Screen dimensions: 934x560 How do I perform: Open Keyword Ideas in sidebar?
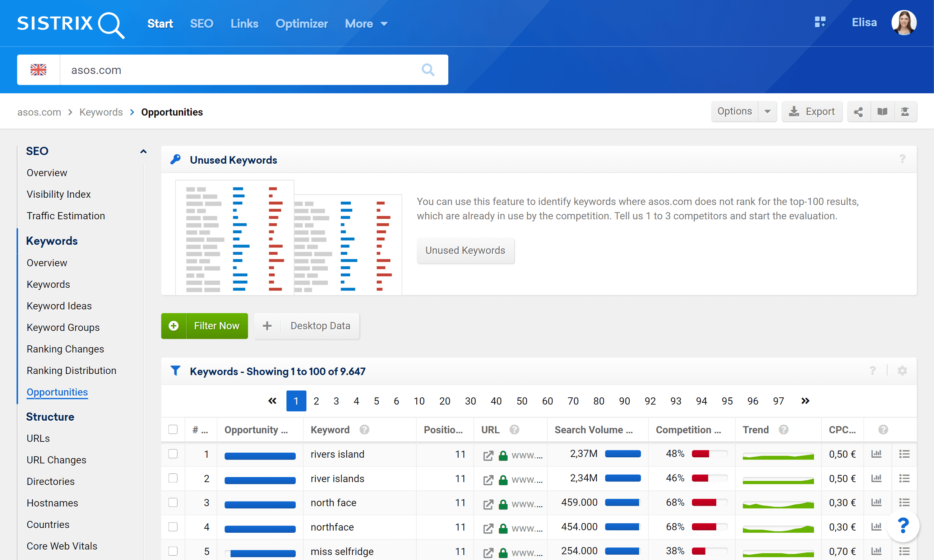(x=59, y=305)
